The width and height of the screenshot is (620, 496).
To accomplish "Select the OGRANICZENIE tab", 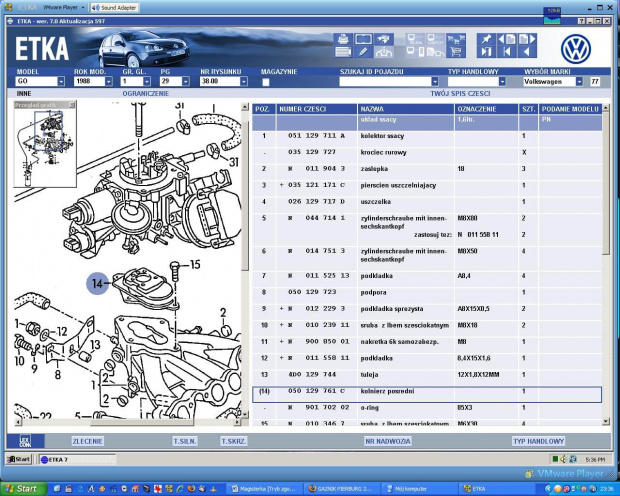I will [146, 94].
